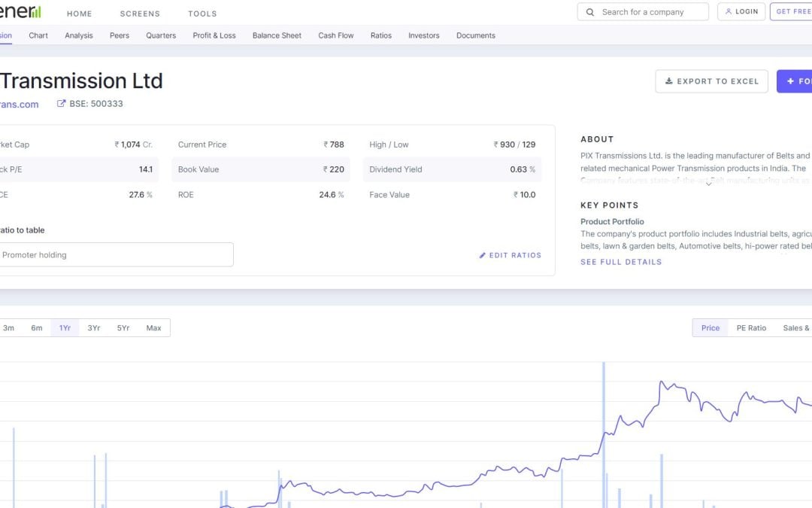812x508 pixels.
Task: Click the price line peak on chart
Action: pyautogui.click(x=662, y=382)
